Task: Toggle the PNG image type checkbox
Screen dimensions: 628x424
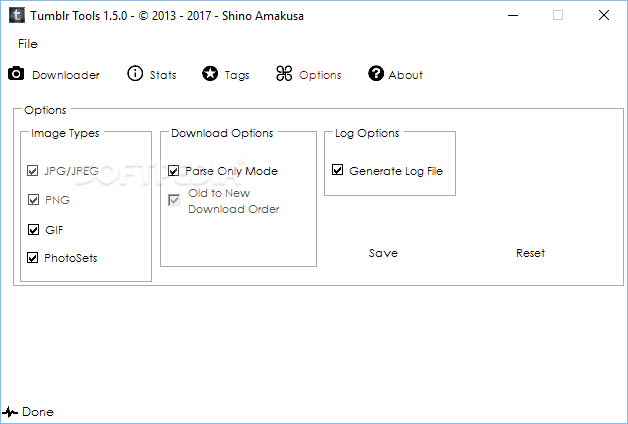Action: pyautogui.click(x=34, y=199)
